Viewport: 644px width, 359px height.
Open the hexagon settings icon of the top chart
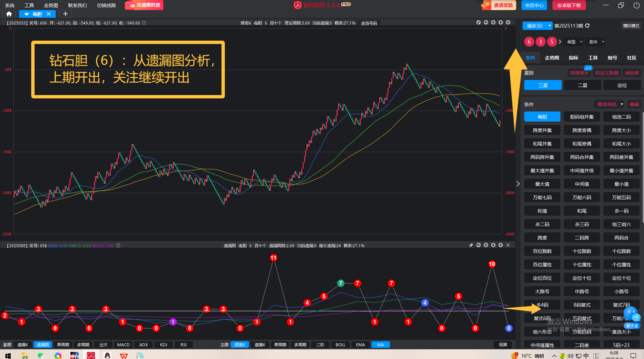(508, 23)
